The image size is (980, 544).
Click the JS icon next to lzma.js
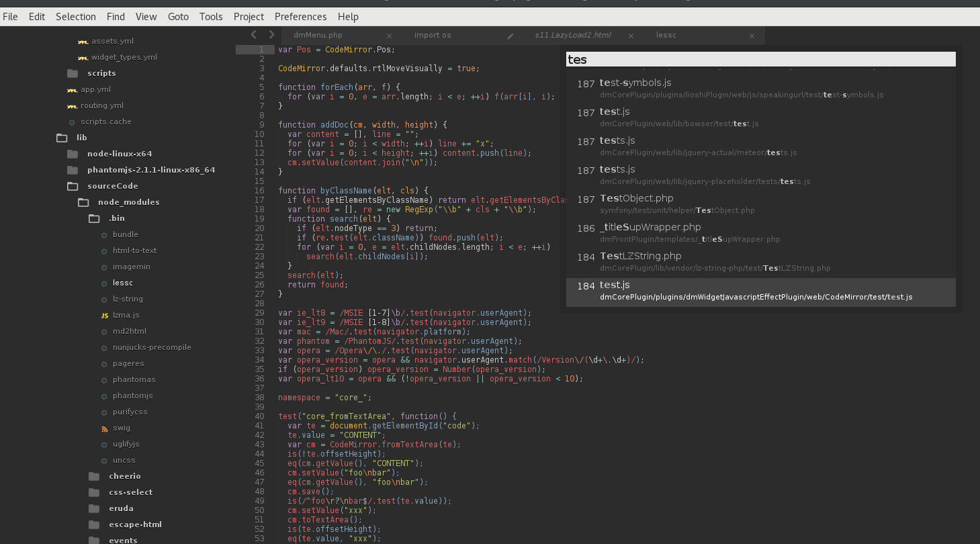click(104, 316)
